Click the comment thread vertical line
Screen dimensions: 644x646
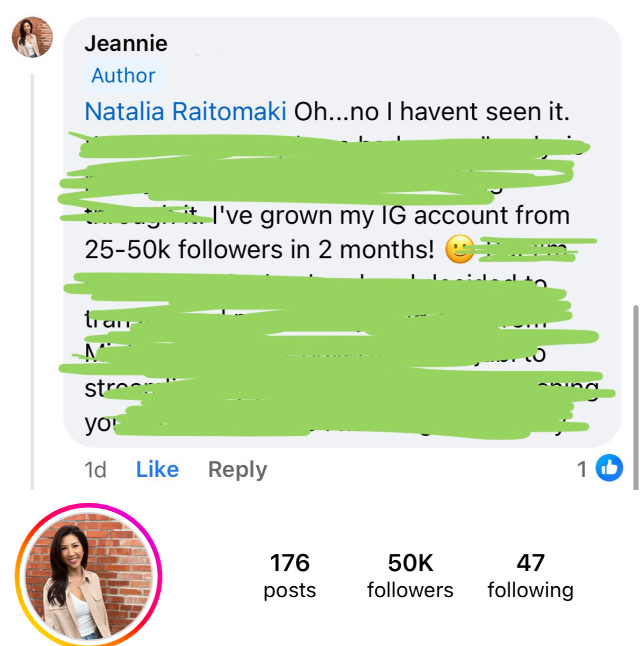pos(32,281)
